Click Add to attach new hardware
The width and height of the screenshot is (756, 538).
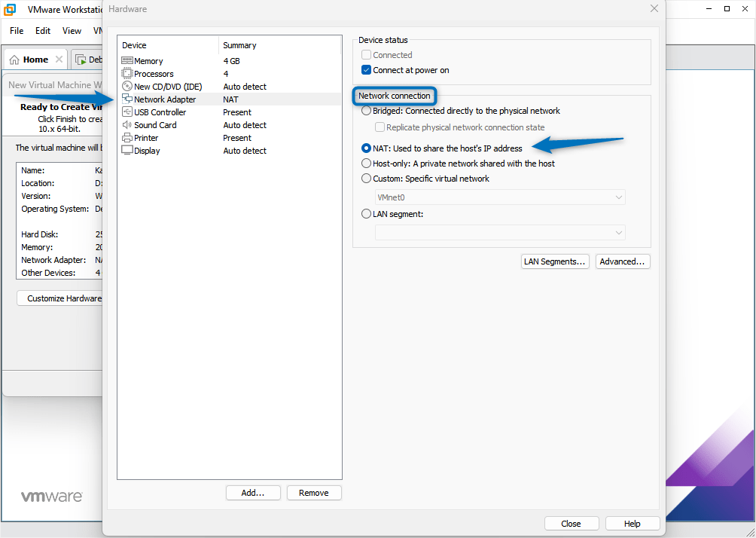coord(253,492)
